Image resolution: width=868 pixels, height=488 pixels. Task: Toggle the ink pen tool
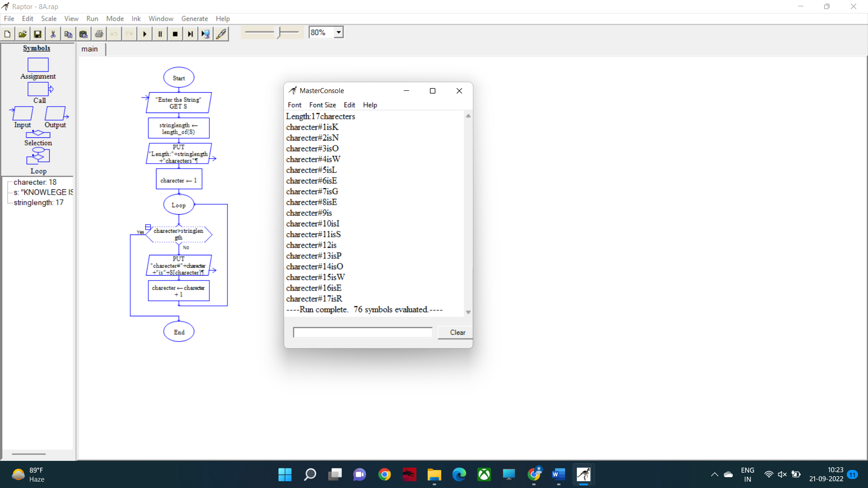click(x=221, y=34)
